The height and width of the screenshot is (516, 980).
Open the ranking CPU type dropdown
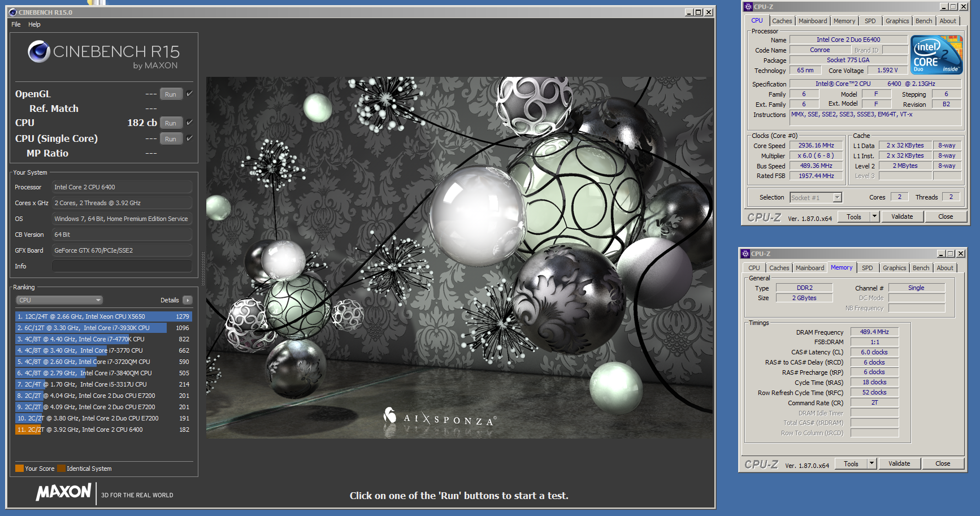pyautogui.click(x=59, y=300)
